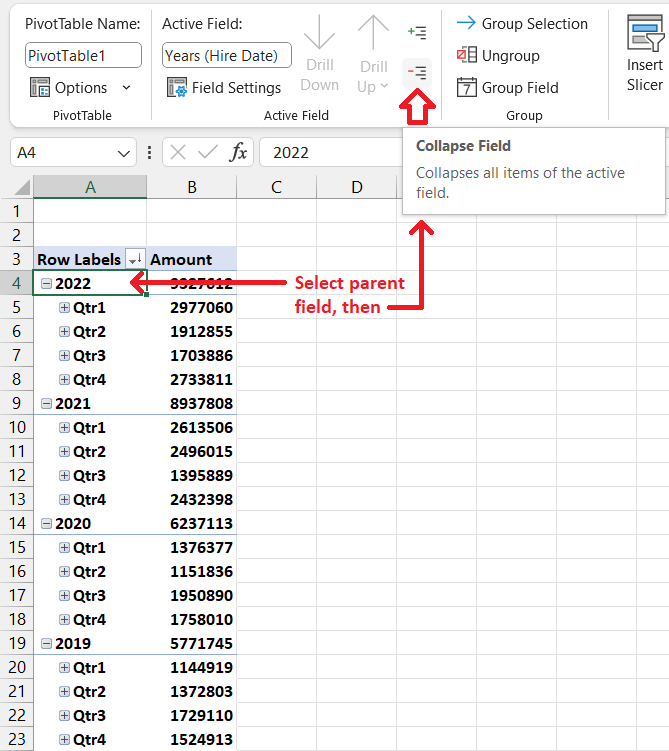Image resolution: width=669 pixels, height=751 pixels.
Task: Open the Name Box dropdown
Action: pyautogui.click(x=124, y=153)
